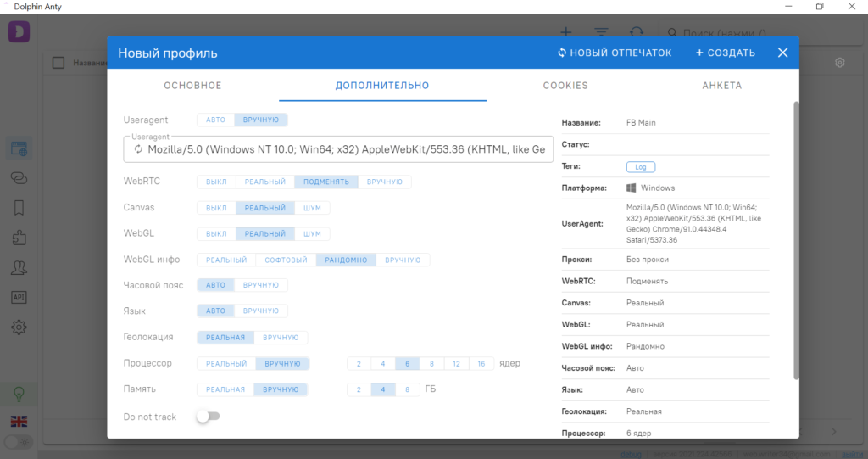Viewport: 868px width, 459px height.
Task: Click the СОЗДАТЬ button
Action: [x=726, y=53]
